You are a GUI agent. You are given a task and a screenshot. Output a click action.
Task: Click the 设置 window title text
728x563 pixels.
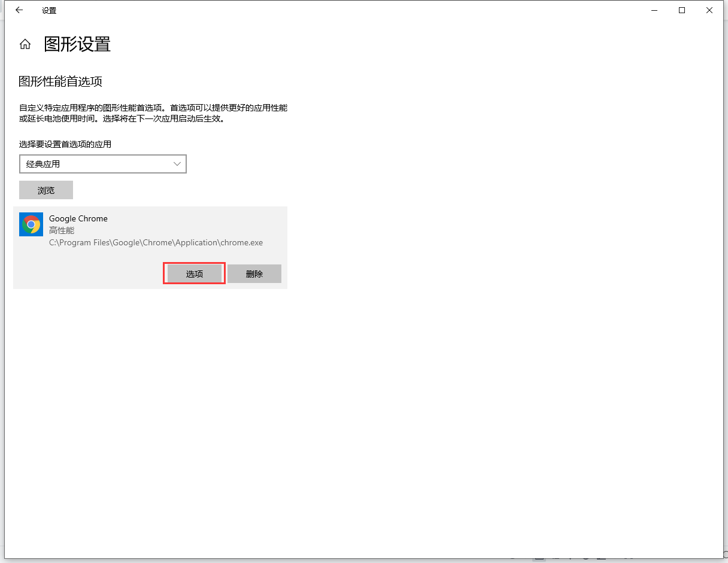(49, 11)
